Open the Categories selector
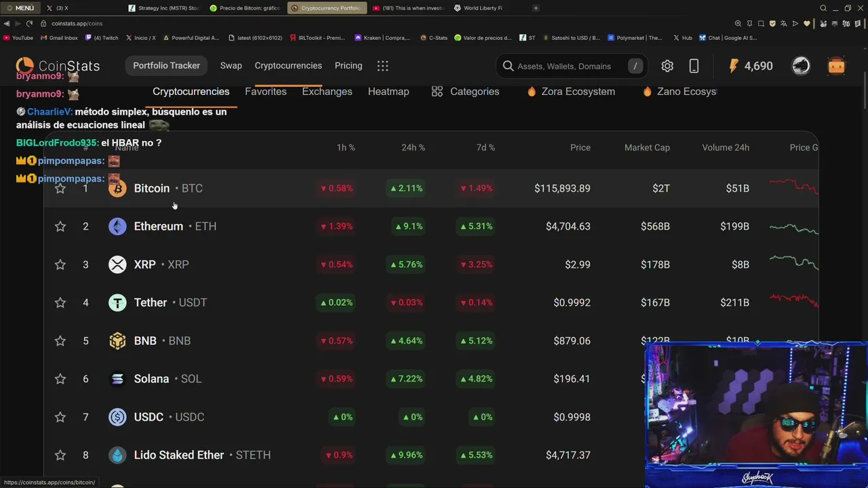This screenshot has height=488, width=868. (x=465, y=91)
